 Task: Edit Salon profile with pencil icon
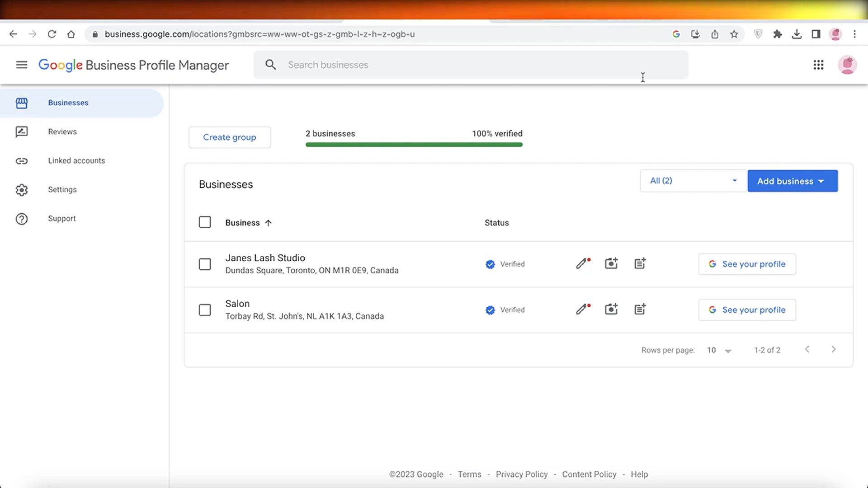tap(583, 309)
